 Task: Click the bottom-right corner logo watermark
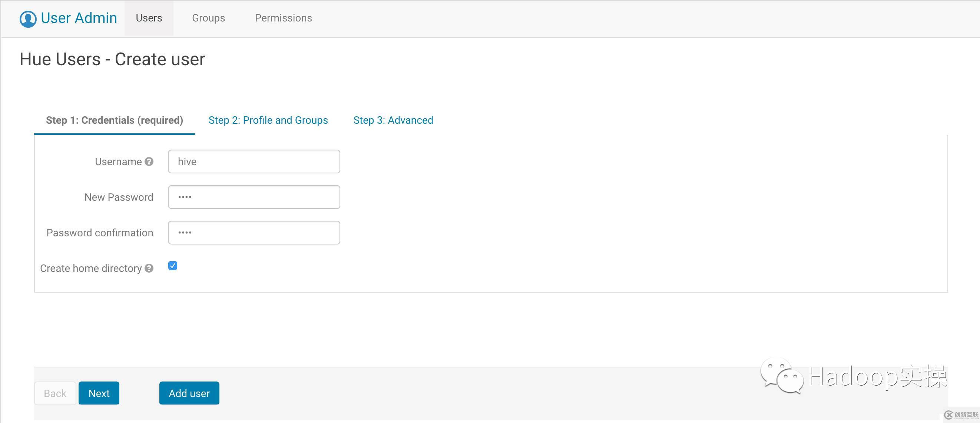coord(961,414)
